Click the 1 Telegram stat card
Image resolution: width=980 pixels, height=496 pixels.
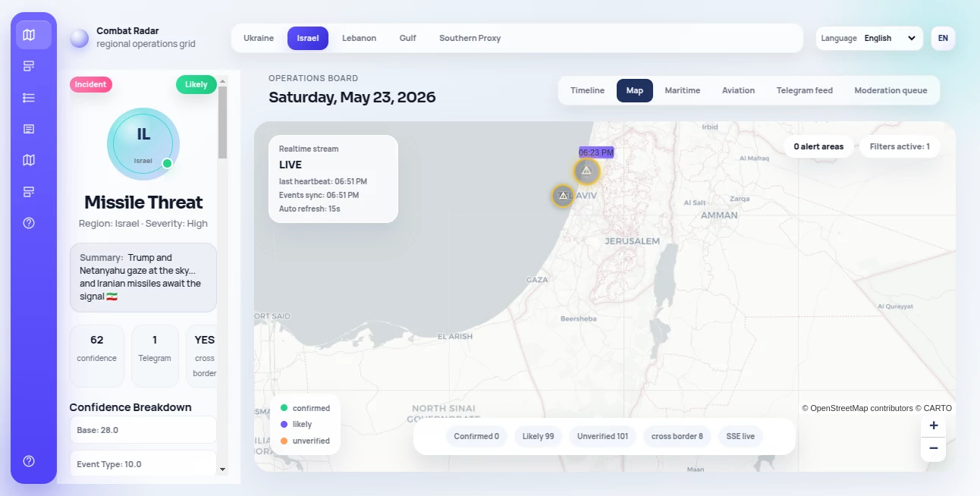click(155, 356)
